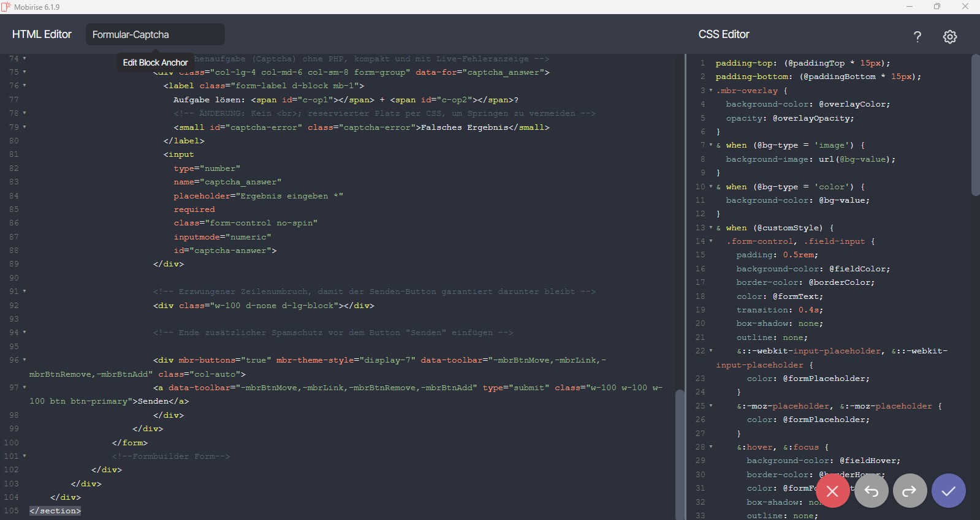Open the help question mark icon
This screenshot has width=980, height=520.
tap(917, 37)
